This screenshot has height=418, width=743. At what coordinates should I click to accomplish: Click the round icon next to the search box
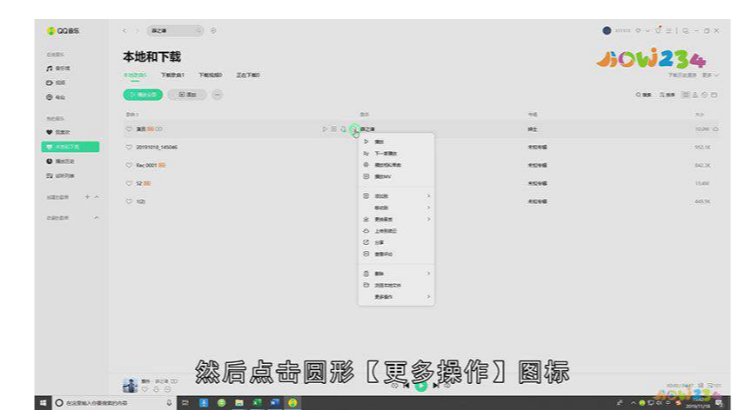pyautogui.click(x=213, y=30)
